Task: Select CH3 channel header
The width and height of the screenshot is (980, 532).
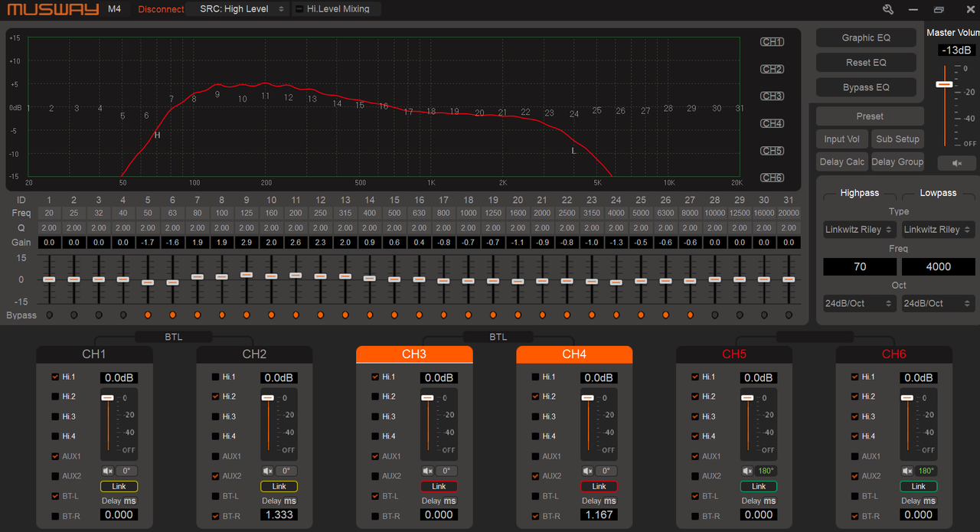Action: (414, 354)
